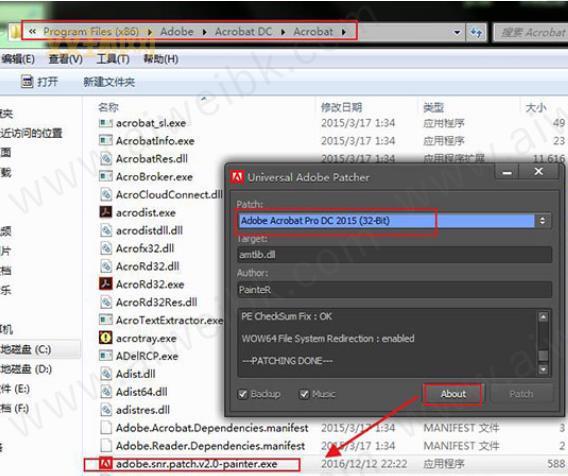This screenshot has height=476, width=568.
Task: Click the double-chevron at the address bar start
Action: pos(33,32)
